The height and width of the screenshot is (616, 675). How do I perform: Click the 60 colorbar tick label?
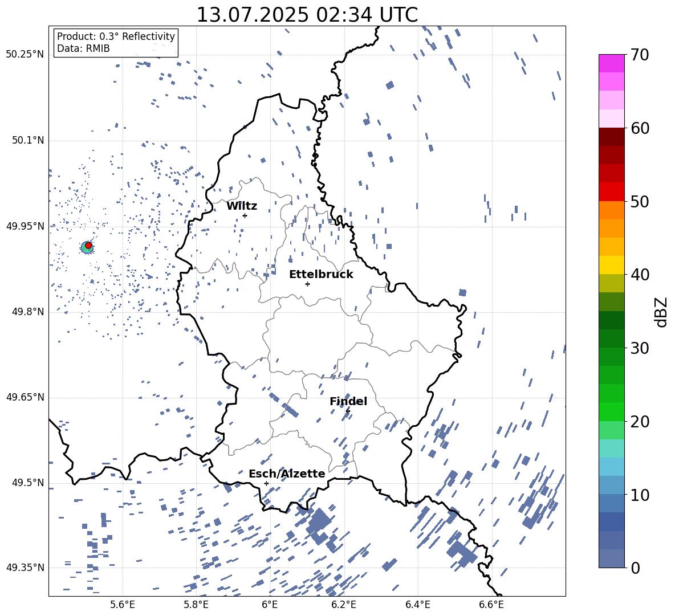(x=640, y=128)
